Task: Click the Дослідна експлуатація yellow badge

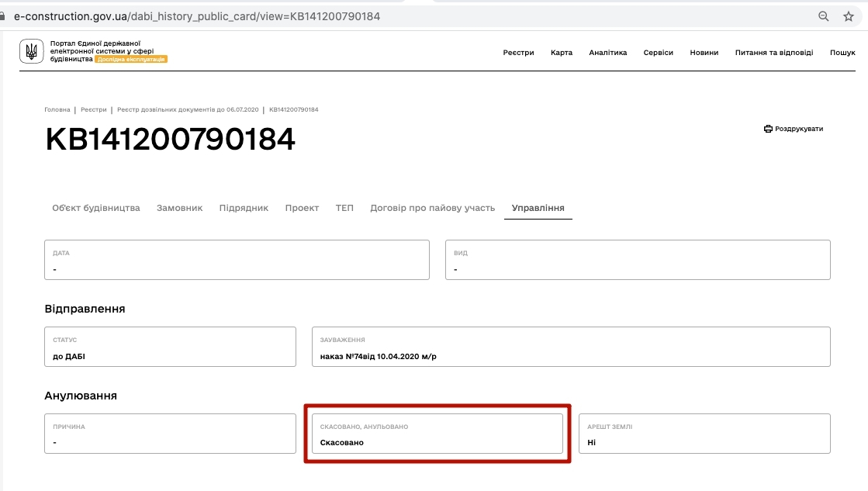Action: tap(131, 59)
